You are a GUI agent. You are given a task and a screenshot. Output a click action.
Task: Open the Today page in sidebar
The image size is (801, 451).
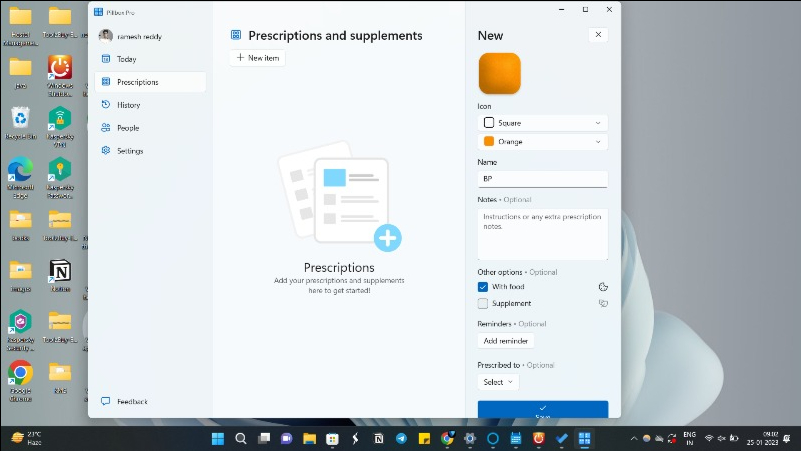[126, 59]
